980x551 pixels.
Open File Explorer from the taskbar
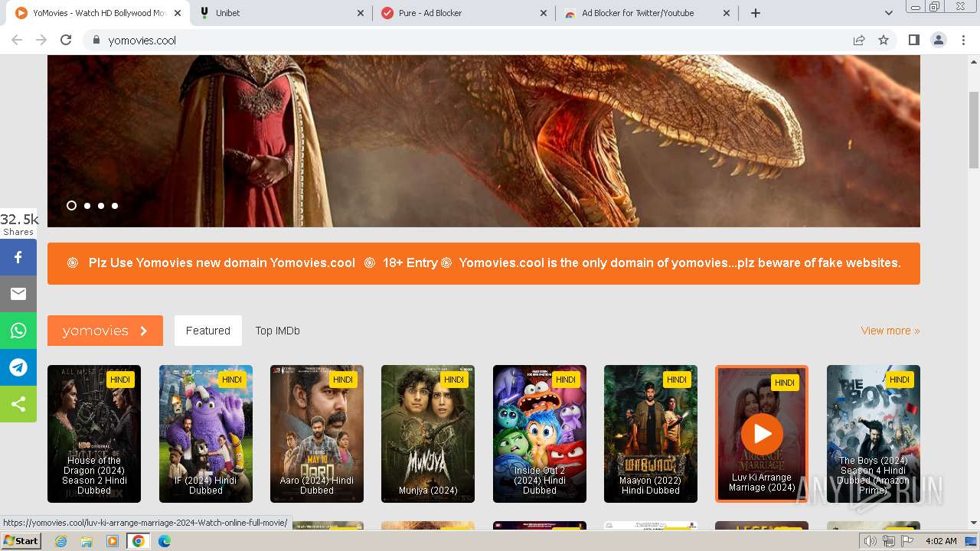87,541
